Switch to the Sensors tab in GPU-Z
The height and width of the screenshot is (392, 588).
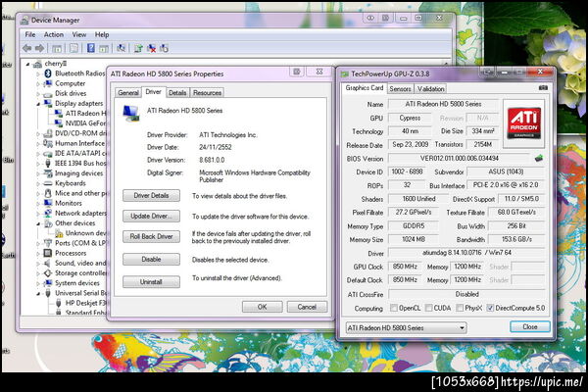[400, 89]
